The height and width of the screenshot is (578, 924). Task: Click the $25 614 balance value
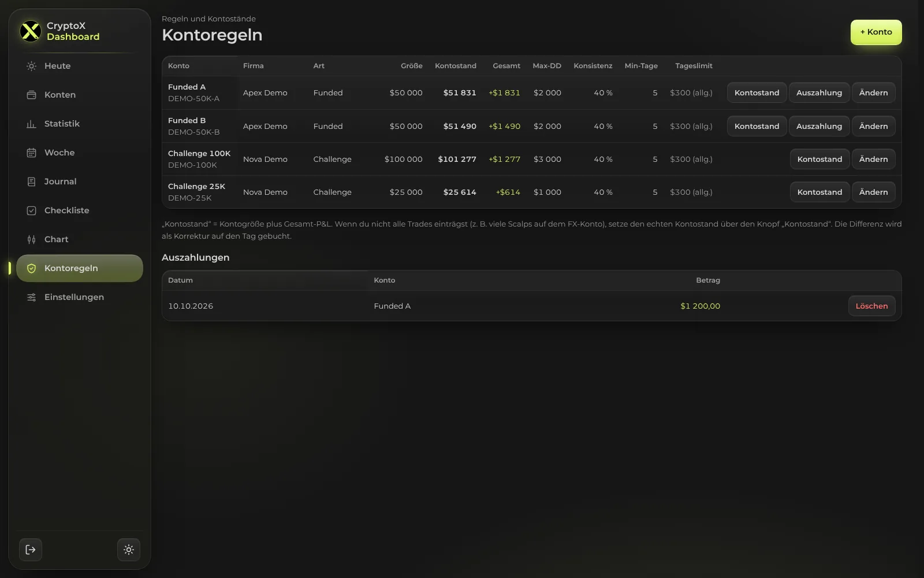(460, 192)
